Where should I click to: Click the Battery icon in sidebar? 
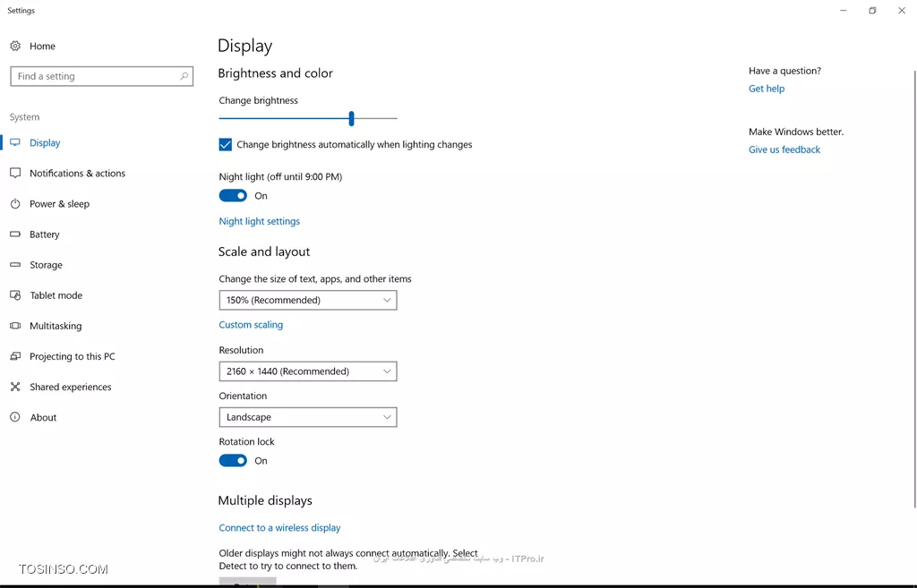point(15,234)
